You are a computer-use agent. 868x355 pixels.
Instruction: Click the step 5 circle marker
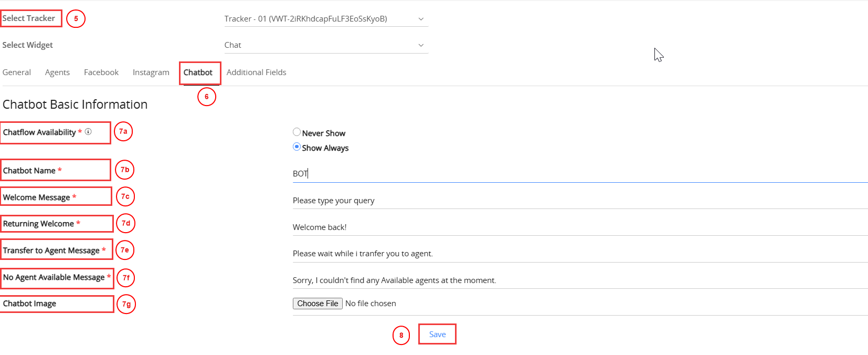point(76,19)
